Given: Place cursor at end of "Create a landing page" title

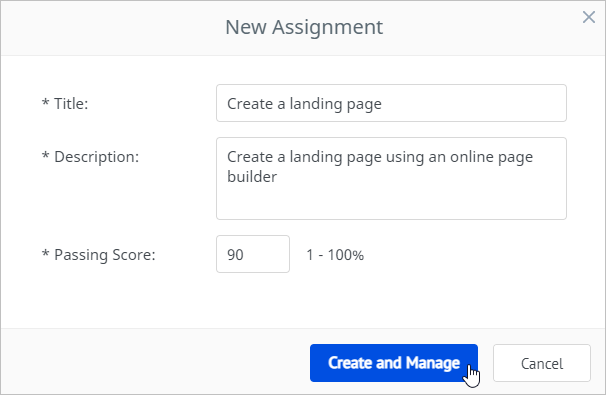Looking at the screenshot, I should pyautogui.click(x=382, y=104).
